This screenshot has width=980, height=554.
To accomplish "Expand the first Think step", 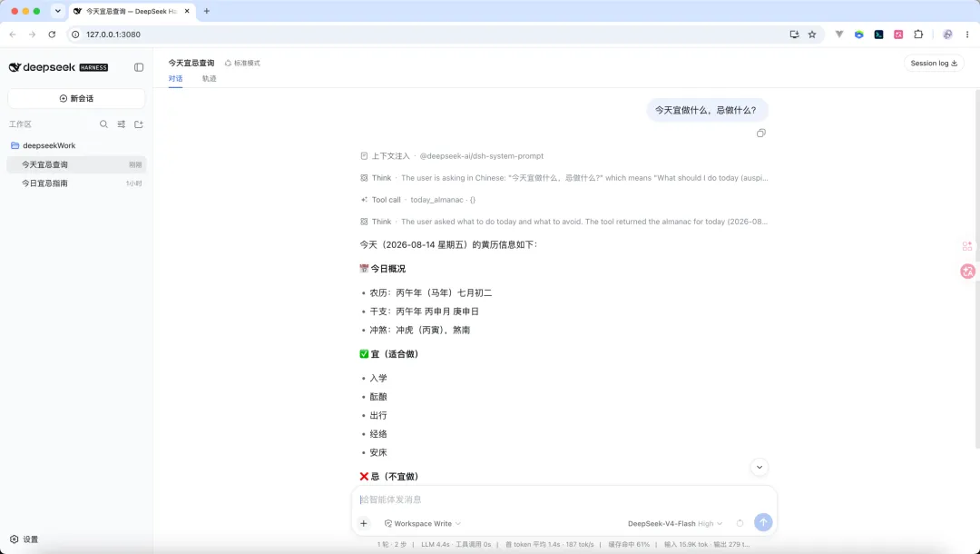I will 563,178.
